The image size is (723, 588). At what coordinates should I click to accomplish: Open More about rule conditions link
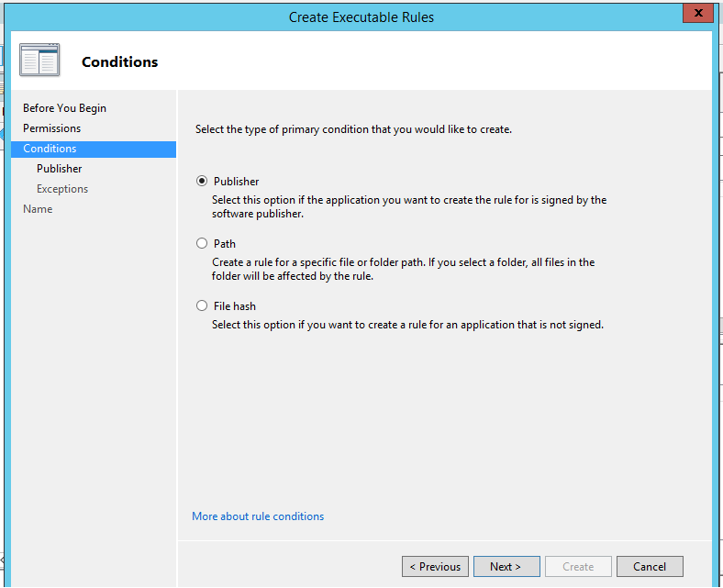[x=258, y=516]
